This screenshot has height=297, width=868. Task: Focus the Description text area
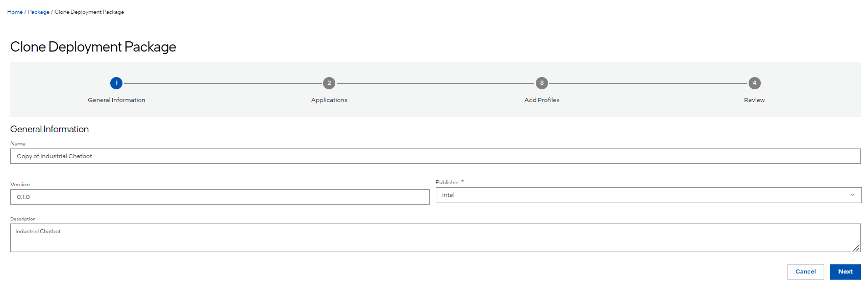pyautogui.click(x=435, y=238)
